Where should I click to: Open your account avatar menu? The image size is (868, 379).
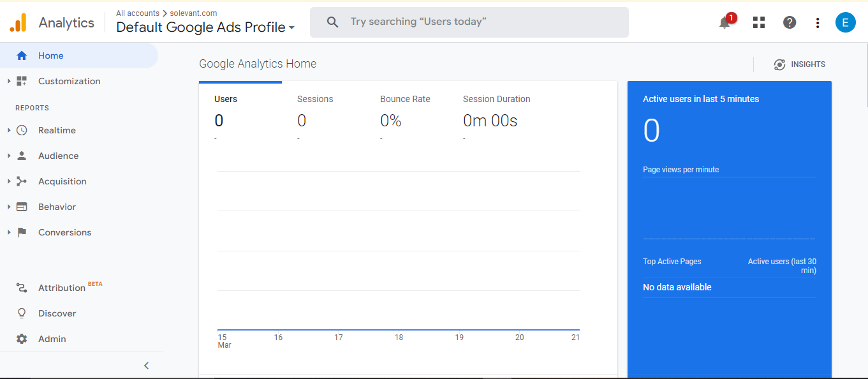[x=846, y=22]
